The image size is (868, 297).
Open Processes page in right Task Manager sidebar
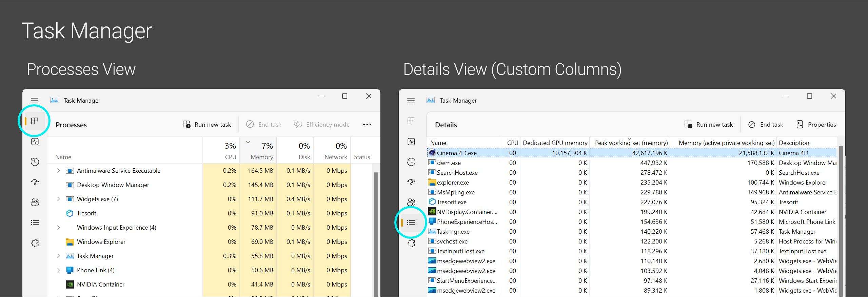click(x=411, y=121)
